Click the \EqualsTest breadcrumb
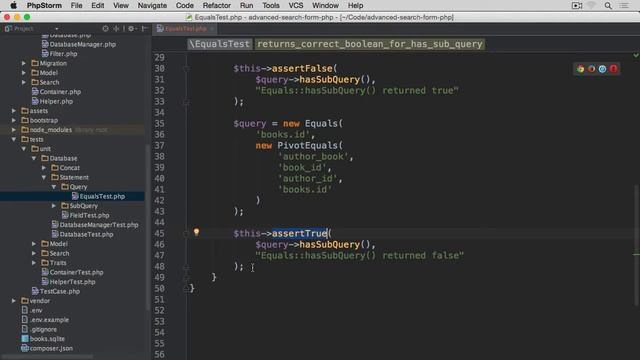640x360 pixels. click(x=219, y=44)
